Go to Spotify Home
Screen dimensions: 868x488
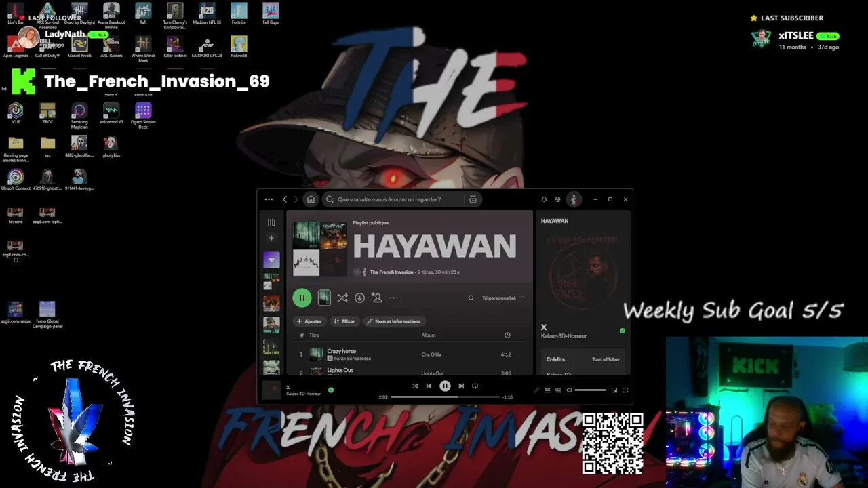click(x=311, y=199)
